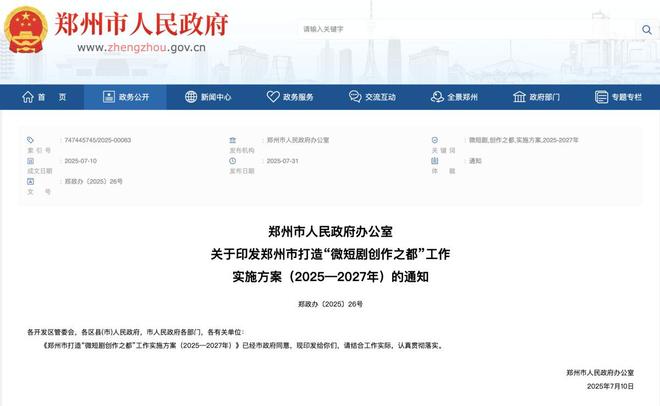Click the 关键词 label
The image size is (660, 406).
(443, 150)
